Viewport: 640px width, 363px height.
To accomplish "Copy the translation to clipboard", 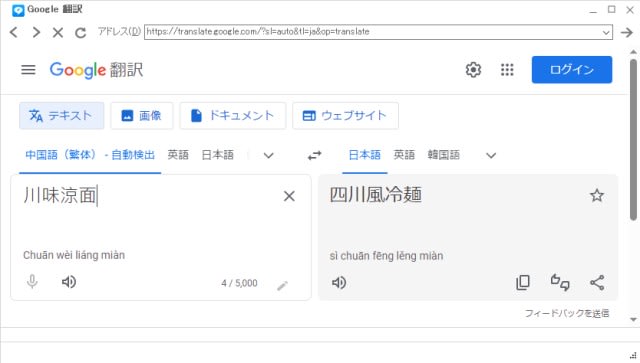I will tap(523, 283).
